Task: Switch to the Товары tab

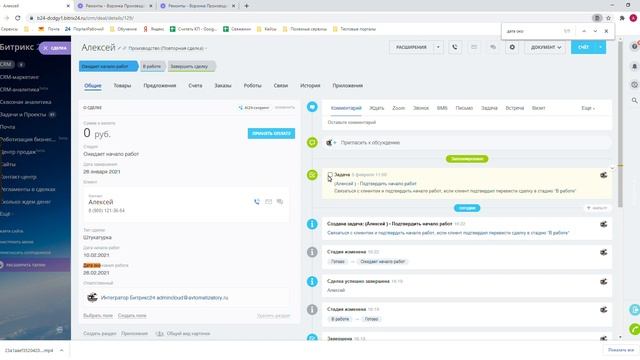Action: click(x=122, y=86)
